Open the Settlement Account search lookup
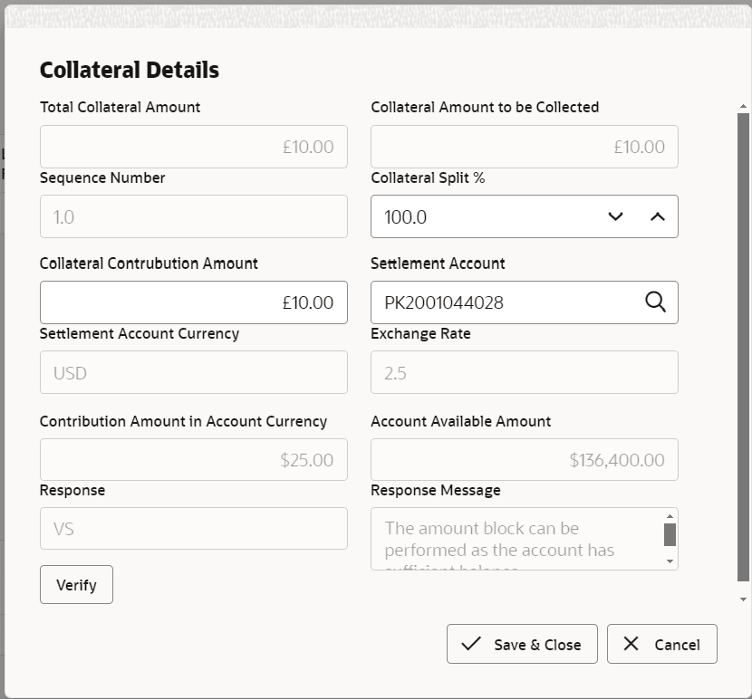The height and width of the screenshot is (700, 752). [655, 302]
